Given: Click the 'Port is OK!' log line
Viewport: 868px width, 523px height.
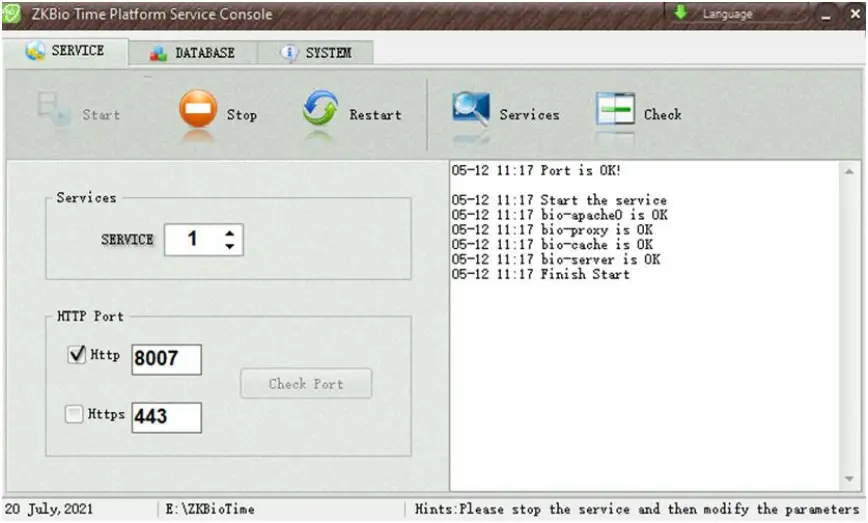Looking at the screenshot, I should click(x=536, y=170).
